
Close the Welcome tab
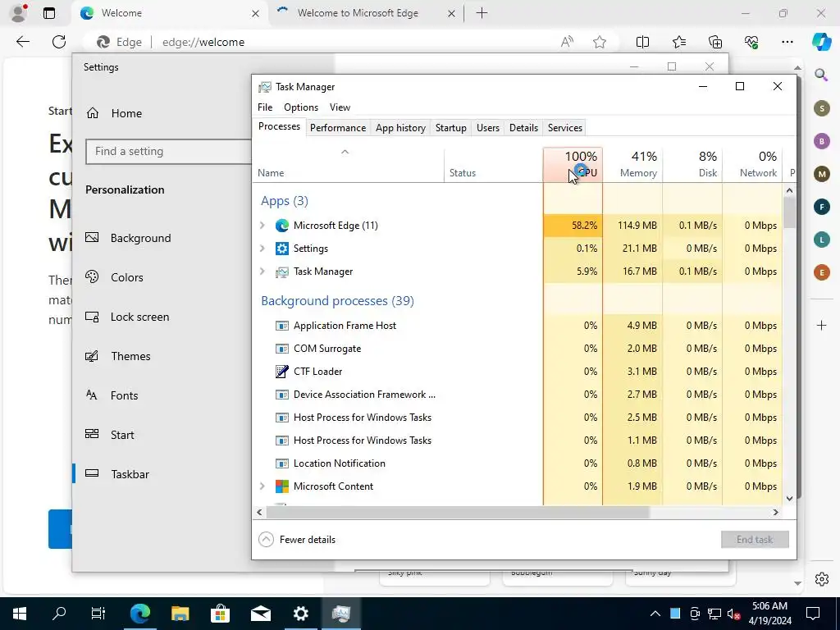click(256, 13)
